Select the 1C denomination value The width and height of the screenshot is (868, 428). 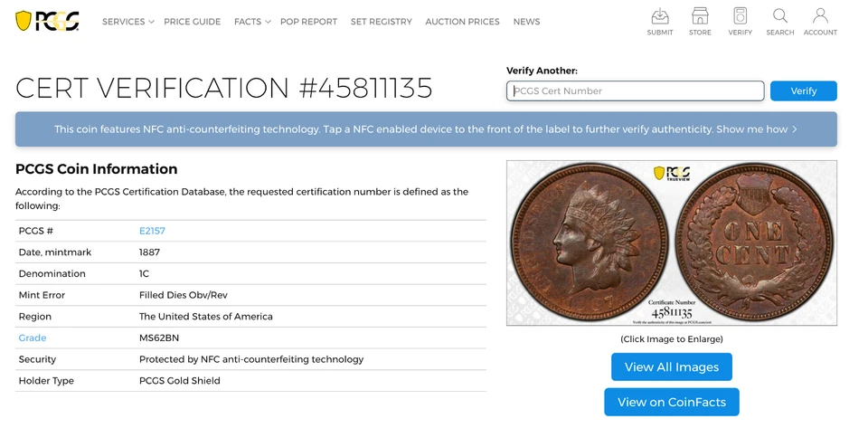144,273
